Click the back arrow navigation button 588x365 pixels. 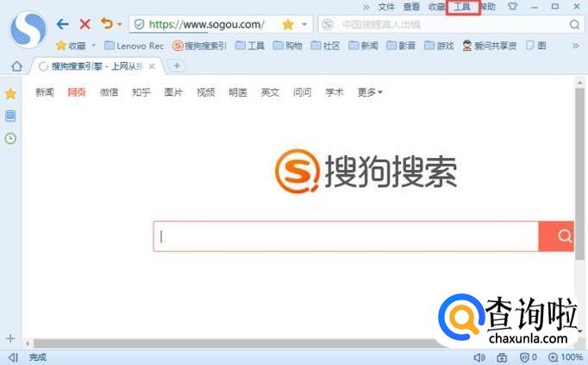point(63,24)
